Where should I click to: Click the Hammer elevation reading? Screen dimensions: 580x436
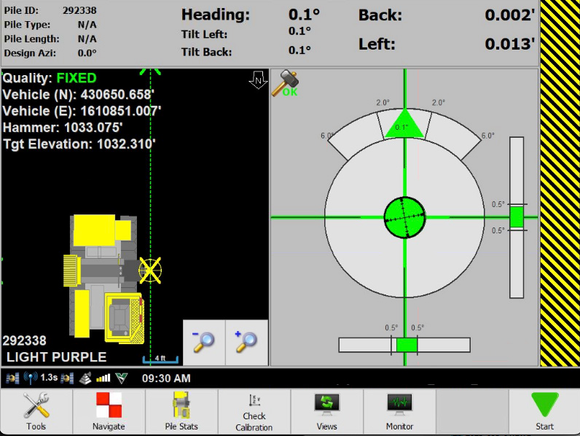(63, 128)
